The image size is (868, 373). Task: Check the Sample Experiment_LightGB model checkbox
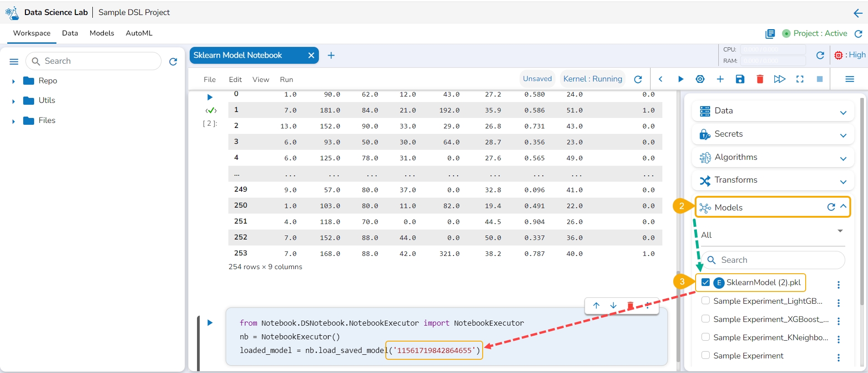point(705,301)
